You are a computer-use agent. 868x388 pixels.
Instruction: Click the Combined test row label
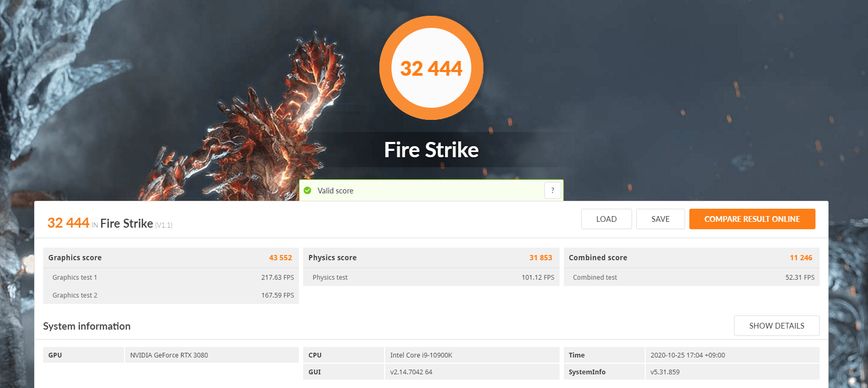pos(595,277)
